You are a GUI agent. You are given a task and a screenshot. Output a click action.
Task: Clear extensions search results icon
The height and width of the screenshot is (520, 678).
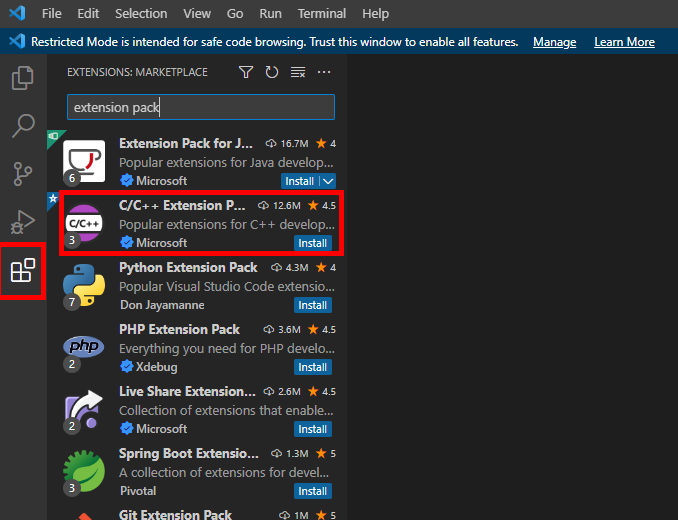pyautogui.click(x=298, y=72)
